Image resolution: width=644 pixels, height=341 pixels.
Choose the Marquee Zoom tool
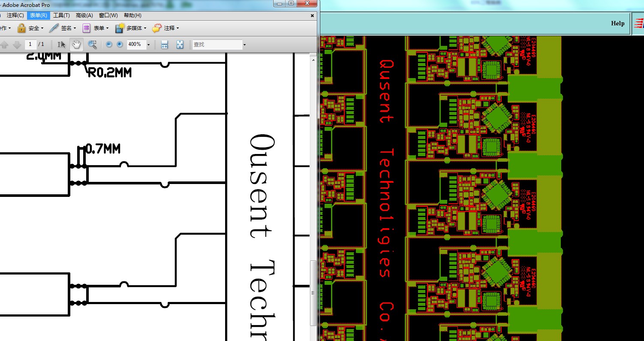pos(92,45)
